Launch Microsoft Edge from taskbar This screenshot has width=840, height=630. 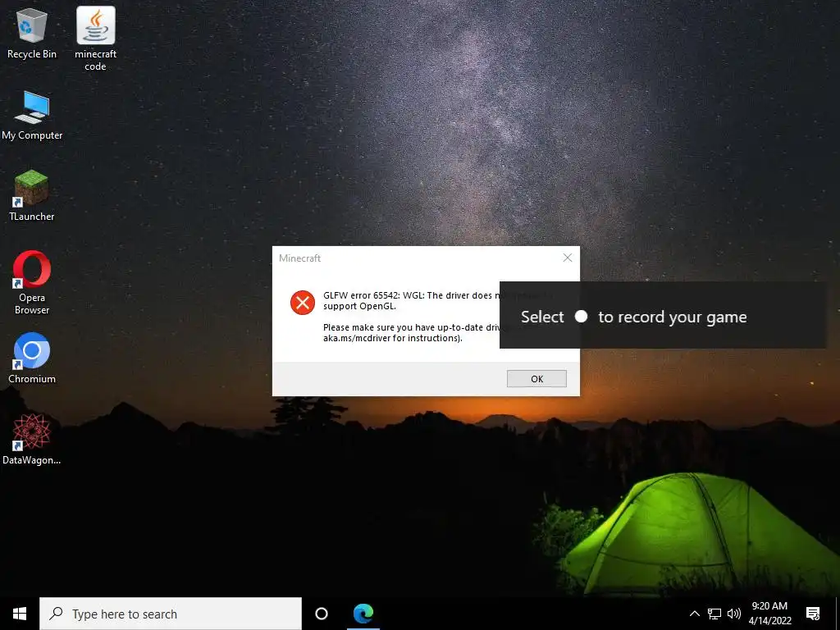pos(363,614)
